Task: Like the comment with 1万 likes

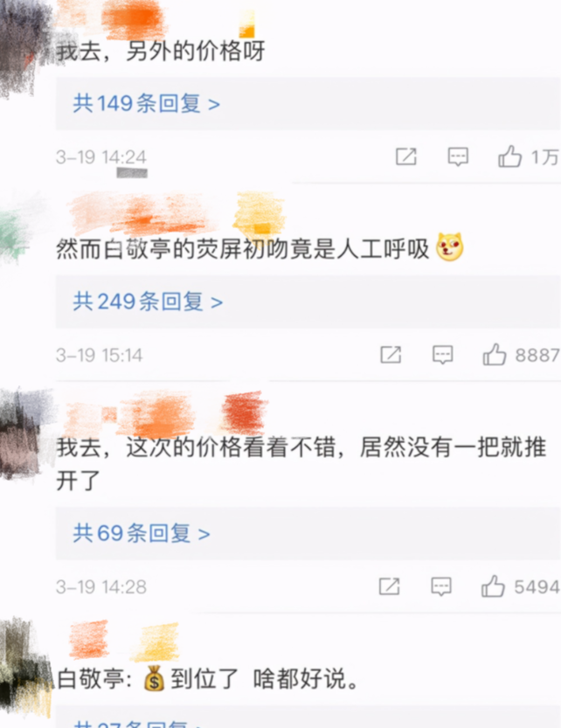Action: tap(510, 156)
